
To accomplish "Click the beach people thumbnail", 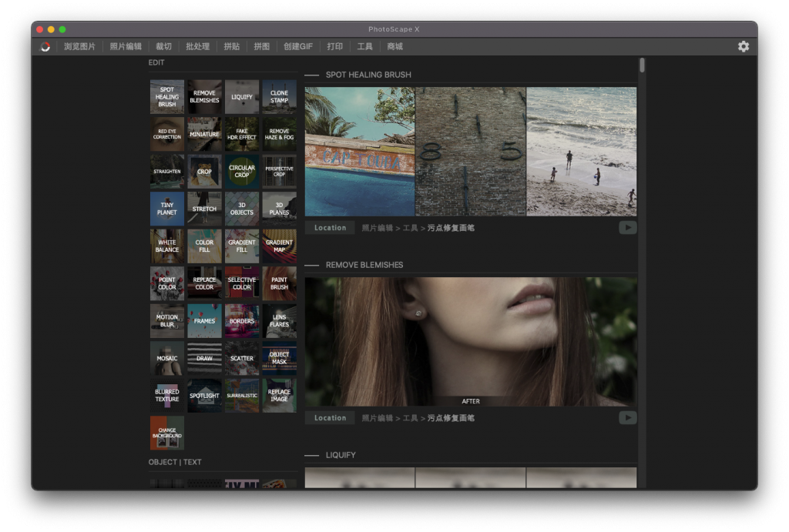I will click(x=582, y=152).
